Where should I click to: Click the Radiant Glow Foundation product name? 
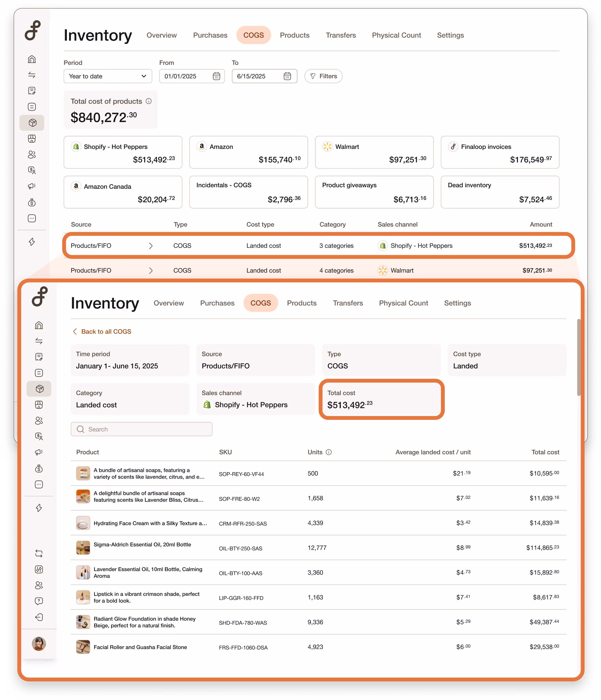pyautogui.click(x=145, y=622)
